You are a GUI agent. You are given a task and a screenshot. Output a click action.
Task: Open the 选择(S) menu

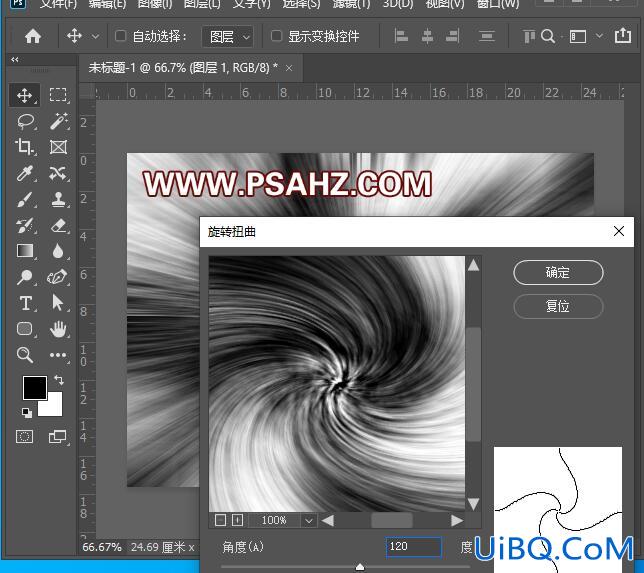coord(301,4)
